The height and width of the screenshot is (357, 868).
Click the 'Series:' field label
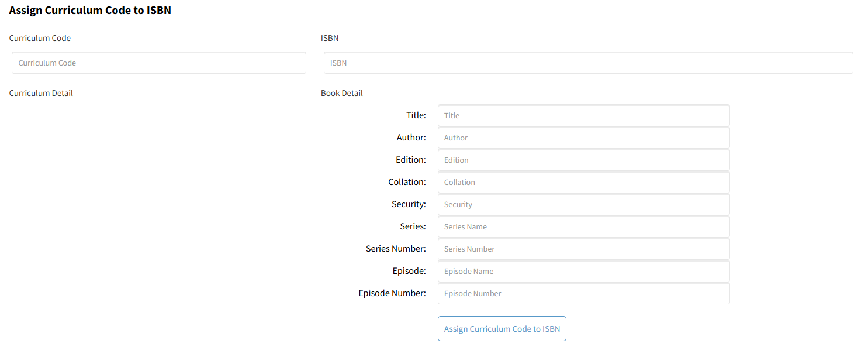coord(413,226)
